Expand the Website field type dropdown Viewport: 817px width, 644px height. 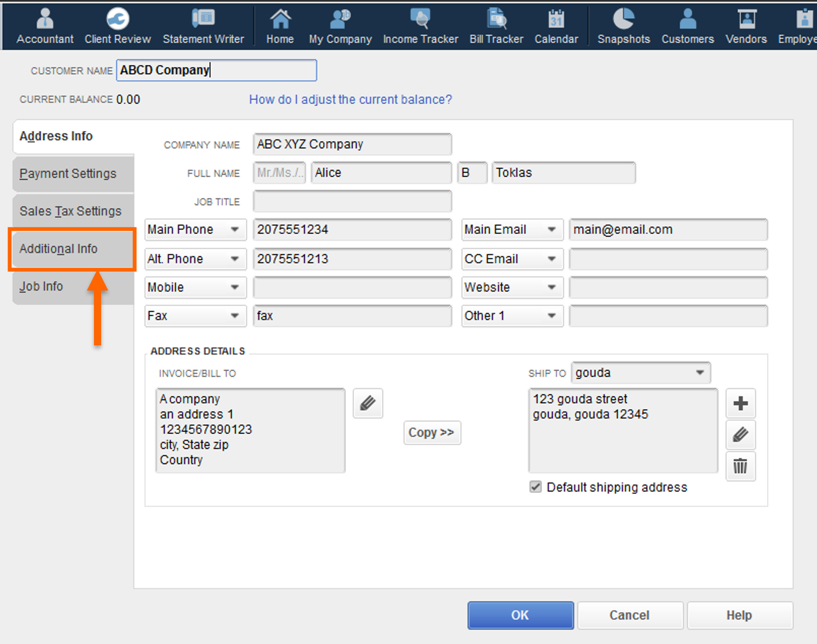point(551,287)
